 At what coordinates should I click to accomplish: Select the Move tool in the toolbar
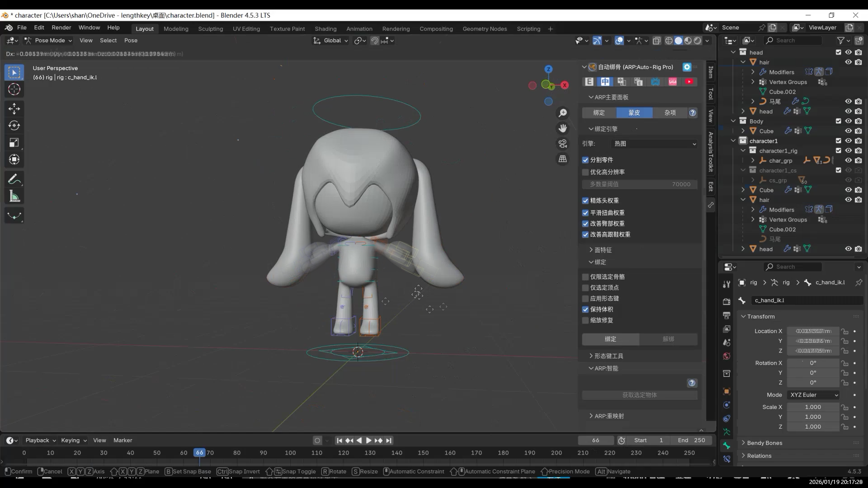14,108
